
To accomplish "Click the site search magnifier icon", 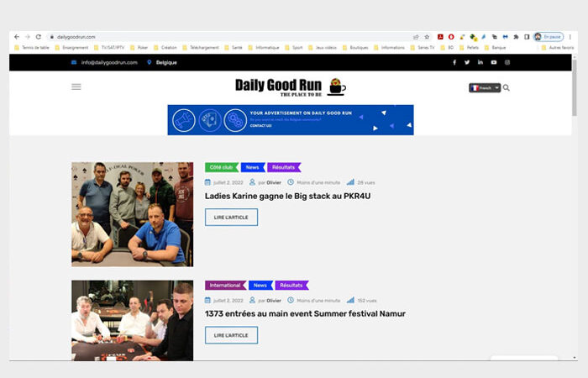I will point(507,87).
